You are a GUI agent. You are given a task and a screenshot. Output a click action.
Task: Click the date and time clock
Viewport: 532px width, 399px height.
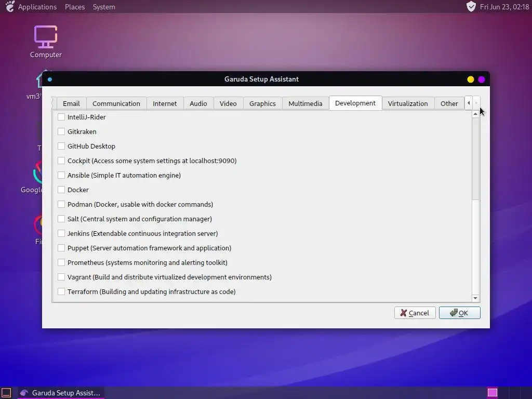pyautogui.click(x=504, y=7)
